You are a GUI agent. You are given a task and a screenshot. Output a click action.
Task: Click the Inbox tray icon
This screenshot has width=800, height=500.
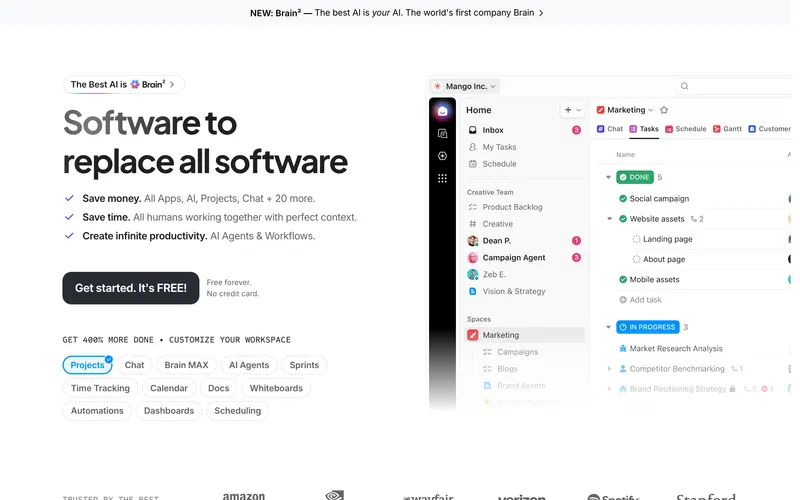[473, 130]
